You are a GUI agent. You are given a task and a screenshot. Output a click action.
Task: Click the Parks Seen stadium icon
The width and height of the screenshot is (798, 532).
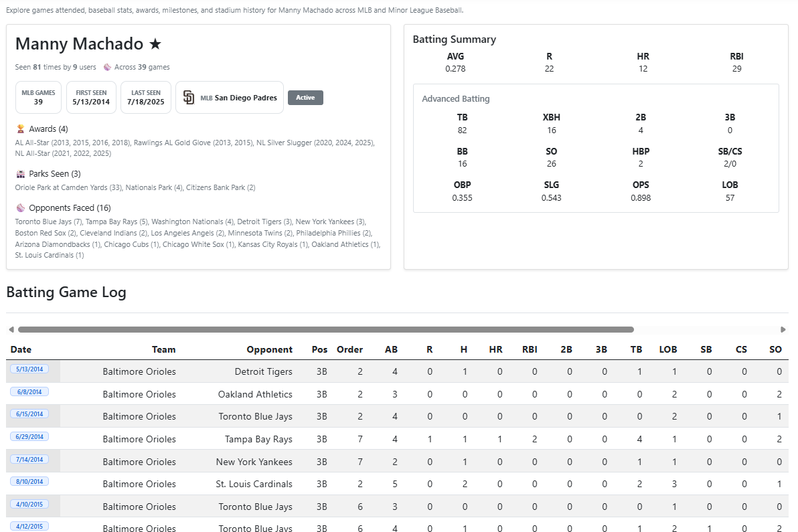pos(20,174)
